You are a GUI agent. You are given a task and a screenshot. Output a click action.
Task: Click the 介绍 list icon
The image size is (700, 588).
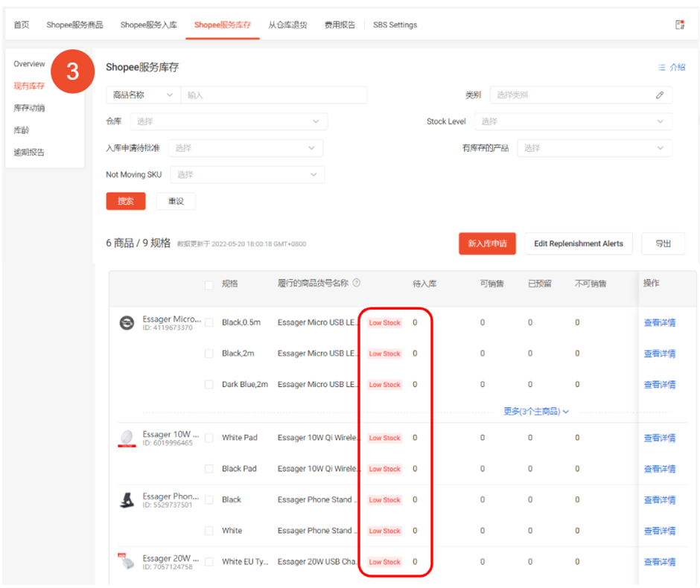tap(661, 68)
